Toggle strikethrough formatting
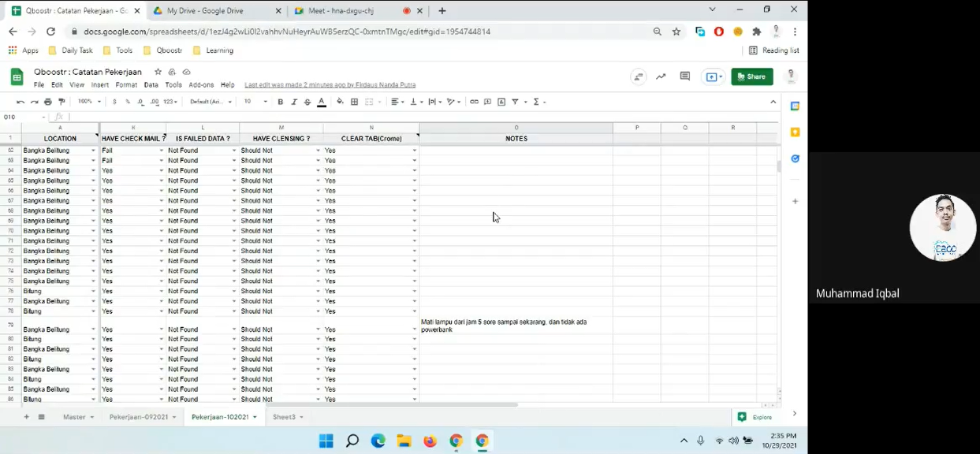This screenshot has width=980, height=454. [307, 102]
